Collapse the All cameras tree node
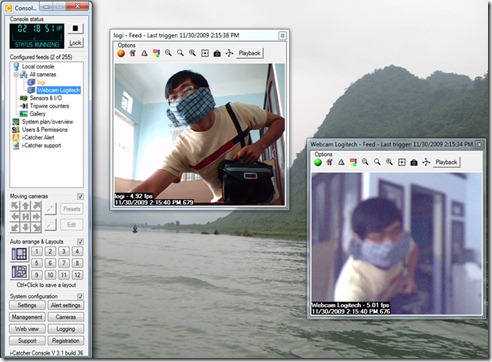 (x=16, y=75)
